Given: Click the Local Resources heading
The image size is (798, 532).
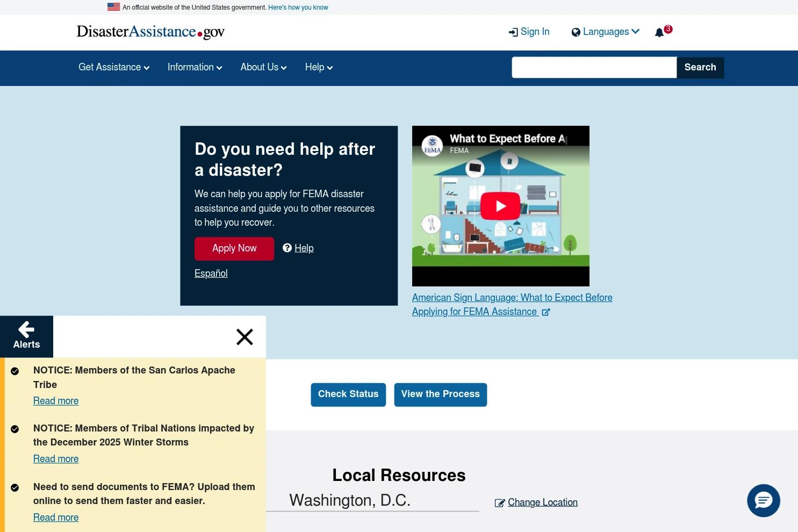Looking at the screenshot, I should click(399, 475).
